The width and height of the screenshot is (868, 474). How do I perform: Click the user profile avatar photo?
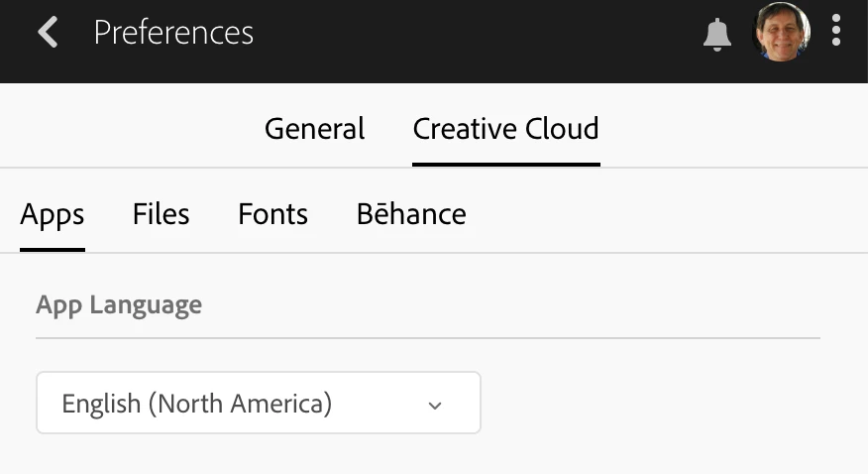click(782, 32)
